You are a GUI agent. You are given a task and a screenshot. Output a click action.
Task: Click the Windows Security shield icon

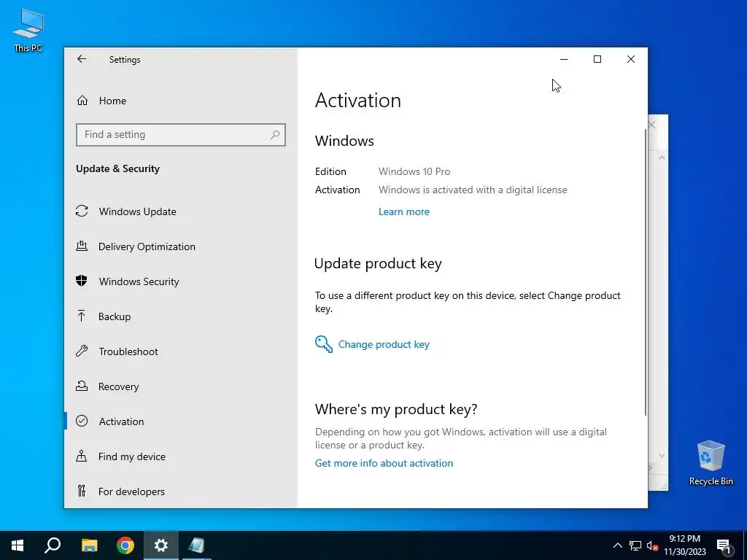(x=82, y=281)
